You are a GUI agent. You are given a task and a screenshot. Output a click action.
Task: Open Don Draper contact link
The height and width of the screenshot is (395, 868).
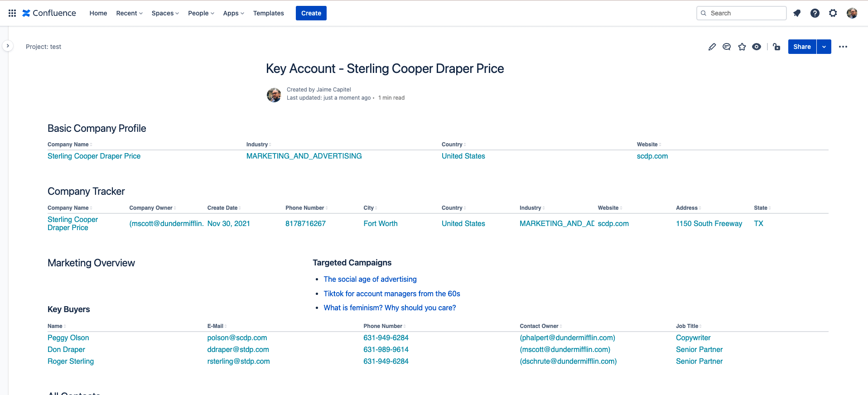click(66, 349)
